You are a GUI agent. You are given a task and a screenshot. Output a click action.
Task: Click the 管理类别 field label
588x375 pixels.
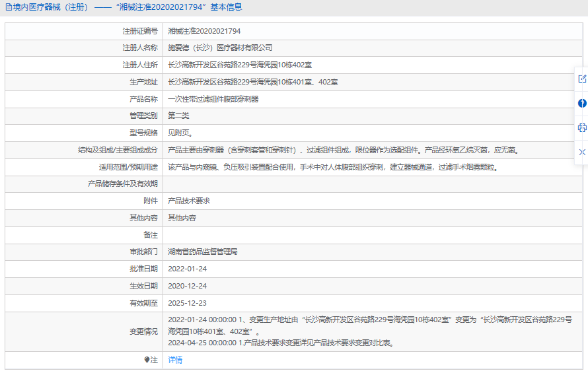tap(143, 116)
